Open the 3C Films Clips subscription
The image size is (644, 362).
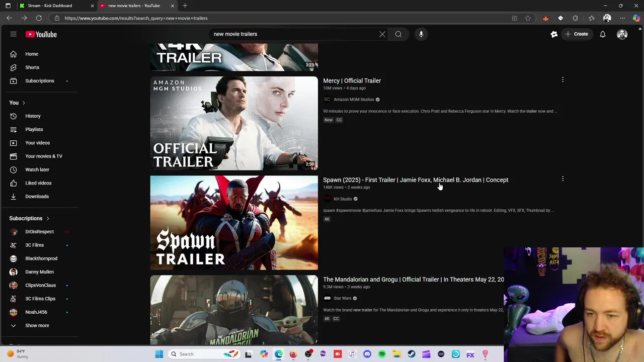coord(40,299)
